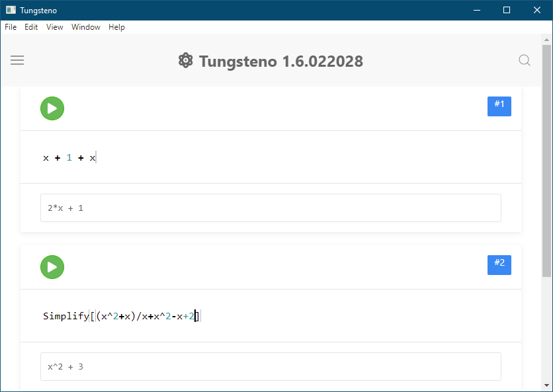
Task: Open the Help menu
Action: 116,27
